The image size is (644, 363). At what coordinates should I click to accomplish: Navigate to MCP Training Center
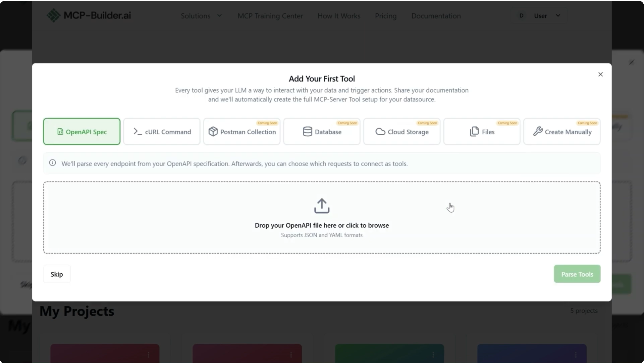[270, 15]
